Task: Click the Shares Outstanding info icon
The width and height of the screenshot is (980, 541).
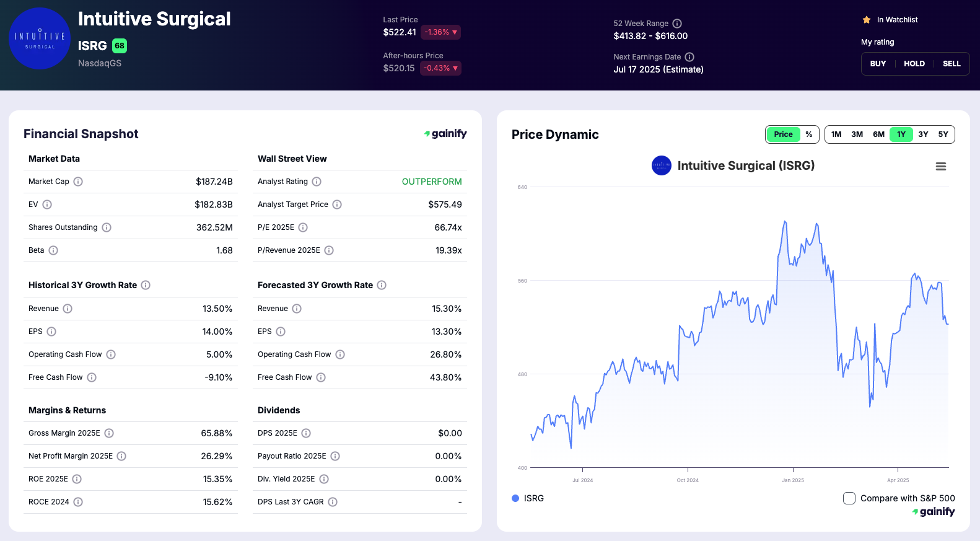Action: pyautogui.click(x=107, y=227)
